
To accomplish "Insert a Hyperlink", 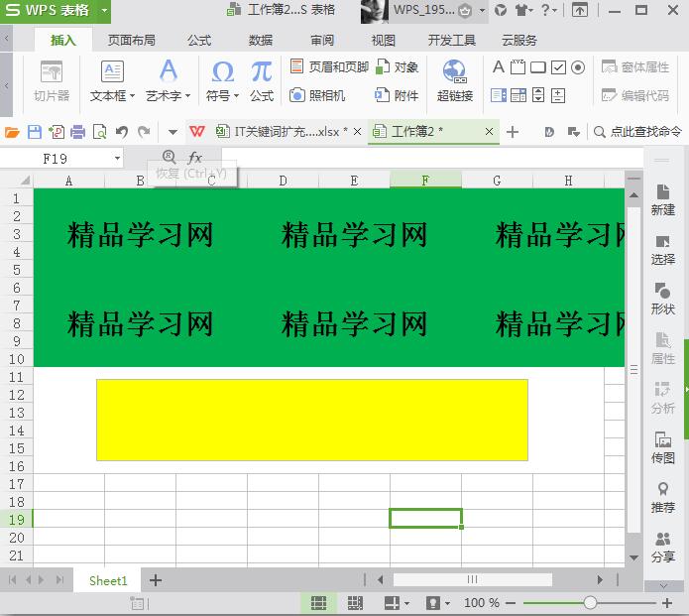I will tap(455, 81).
